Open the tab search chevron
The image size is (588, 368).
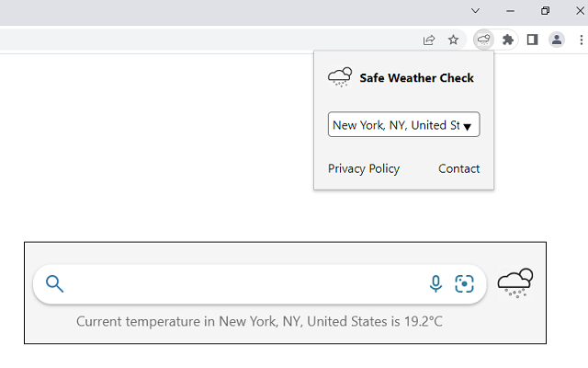(475, 10)
